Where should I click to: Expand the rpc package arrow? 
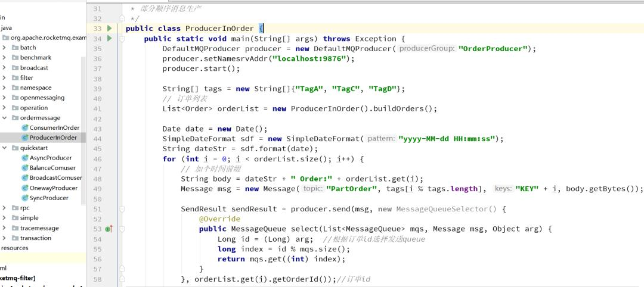[5, 208]
